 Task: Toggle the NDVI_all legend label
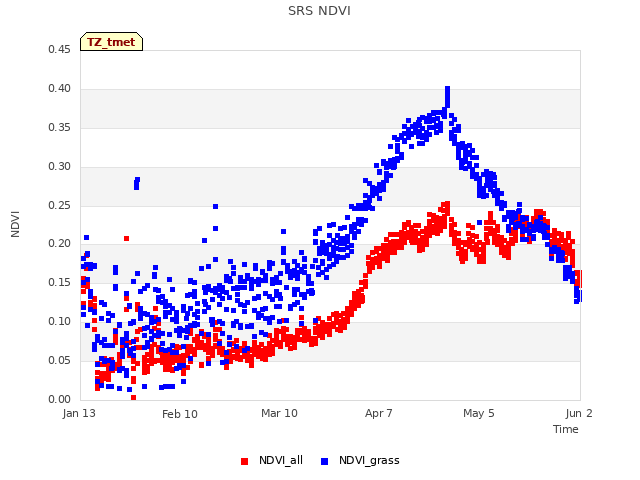pyautogui.click(x=281, y=460)
